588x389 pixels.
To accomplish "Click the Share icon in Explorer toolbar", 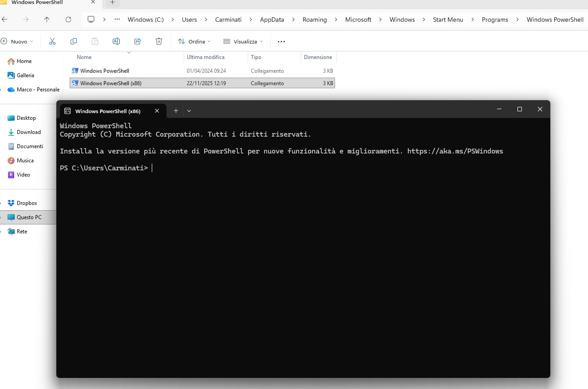I will [x=137, y=41].
